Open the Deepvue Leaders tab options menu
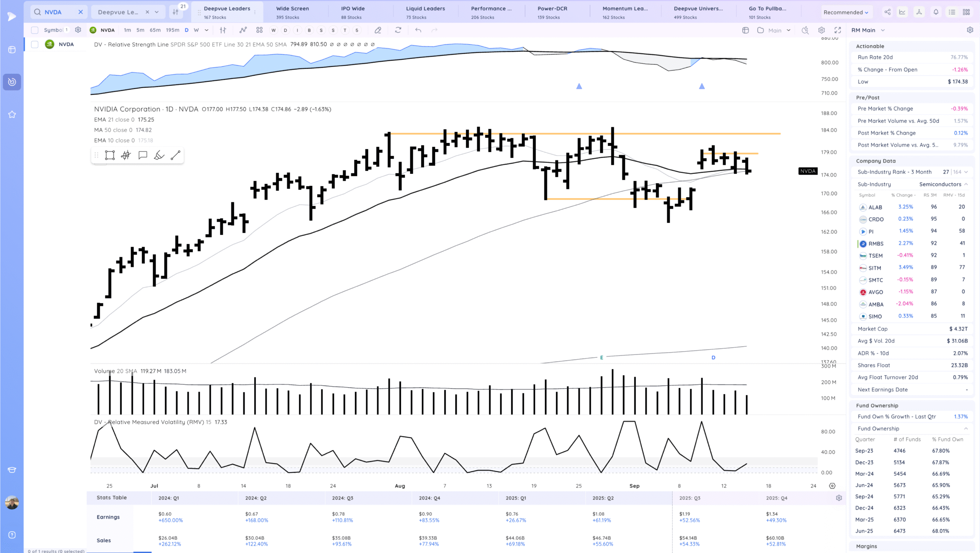This screenshot has width=980, height=553. tap(255, 12)
